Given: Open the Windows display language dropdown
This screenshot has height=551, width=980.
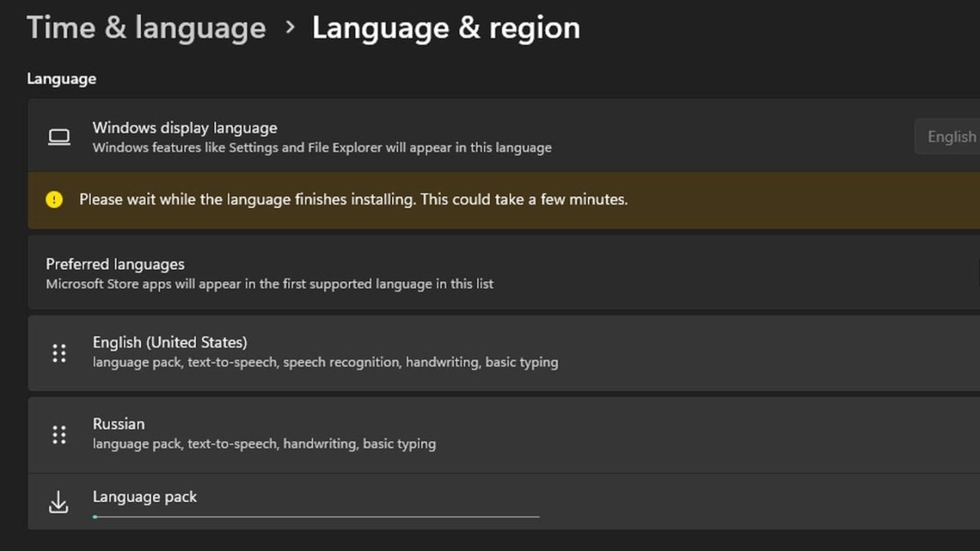Looking at the screenshot, I should coord(949,137).
